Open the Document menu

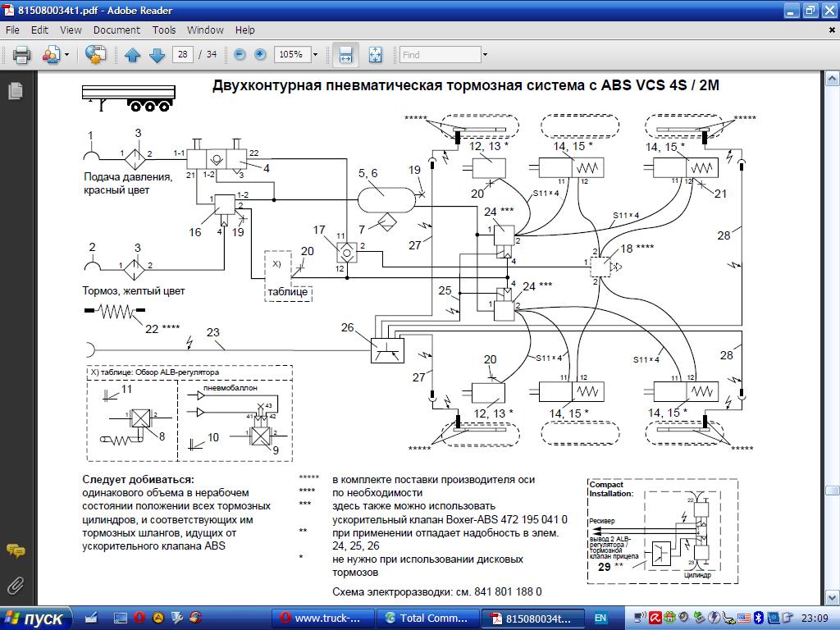pos(116,30)
